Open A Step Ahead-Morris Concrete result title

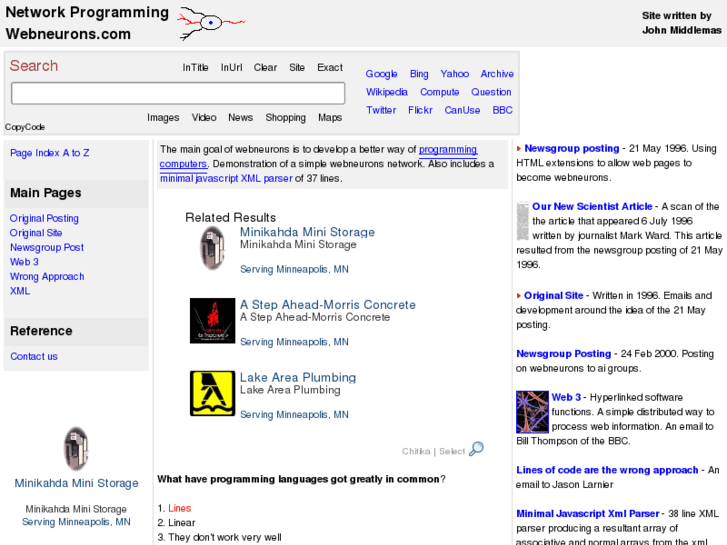click(327, 305)
